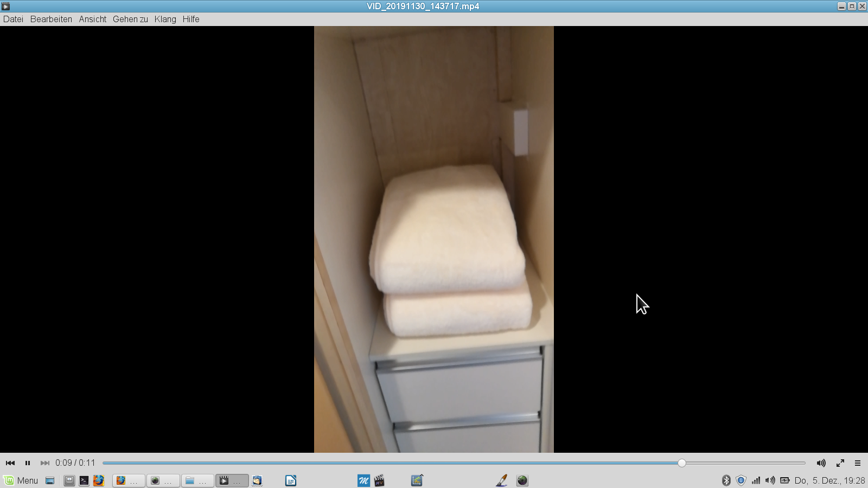Open the Hilfe menu
The width and height of the screenshot is (868, 488).
pos(191,19)
